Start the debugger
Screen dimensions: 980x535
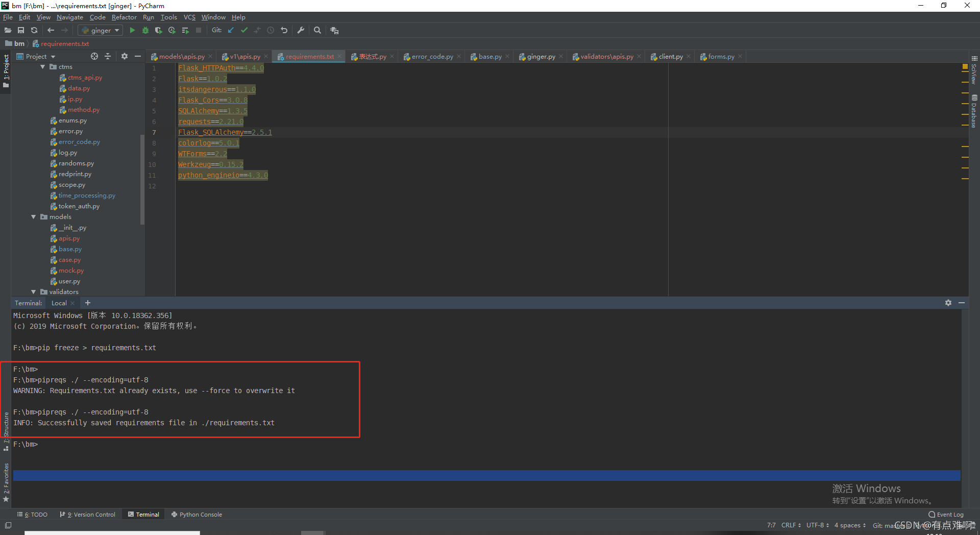[145, 30]
